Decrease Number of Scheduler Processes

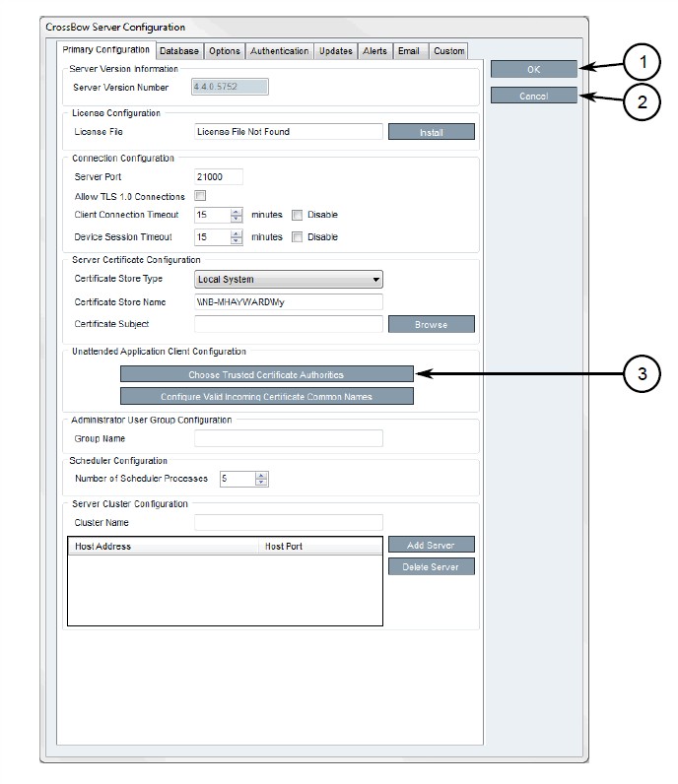click(261, 482)
